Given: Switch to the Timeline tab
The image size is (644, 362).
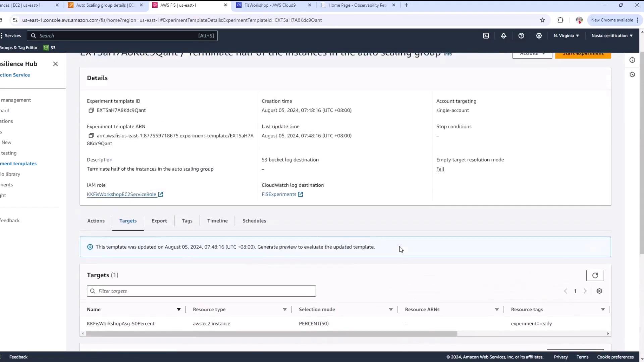Looking at the screenshot, I should (x=217, y=221).
